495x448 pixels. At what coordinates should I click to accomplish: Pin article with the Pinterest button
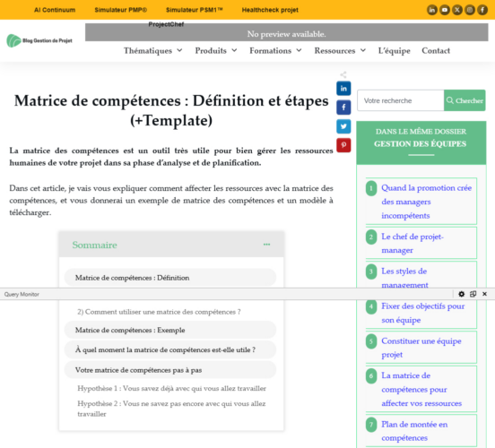coord(343,145)
